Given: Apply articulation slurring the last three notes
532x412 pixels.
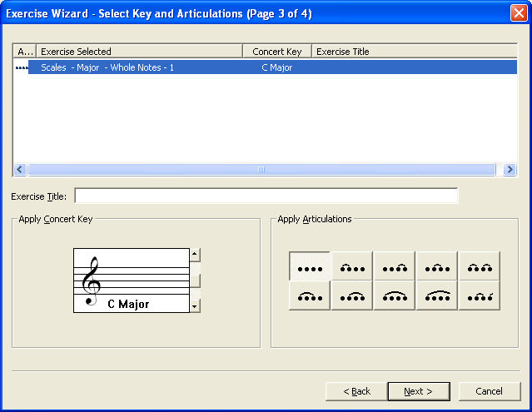Looking at the screenshot, I should click(351, 295).
